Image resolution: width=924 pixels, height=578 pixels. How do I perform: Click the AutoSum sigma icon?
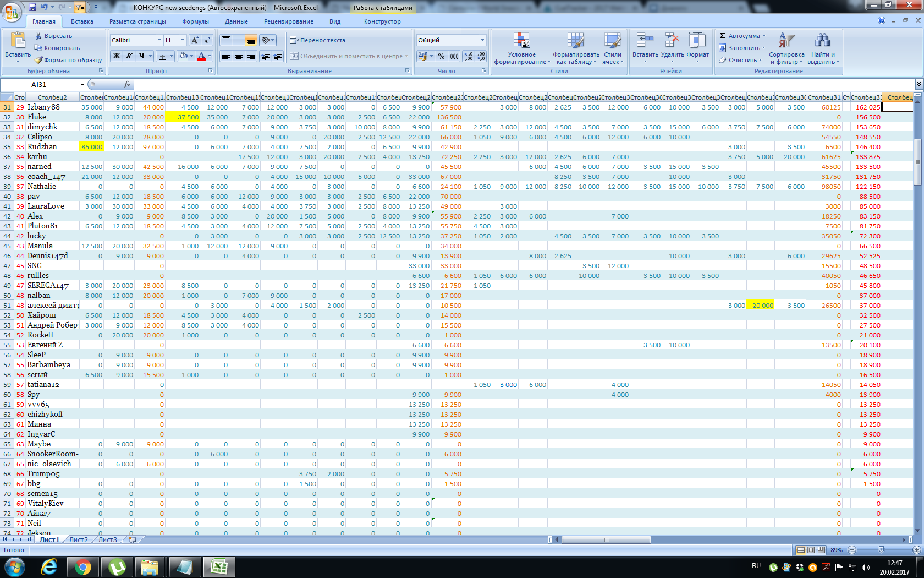tap(722, 36)
